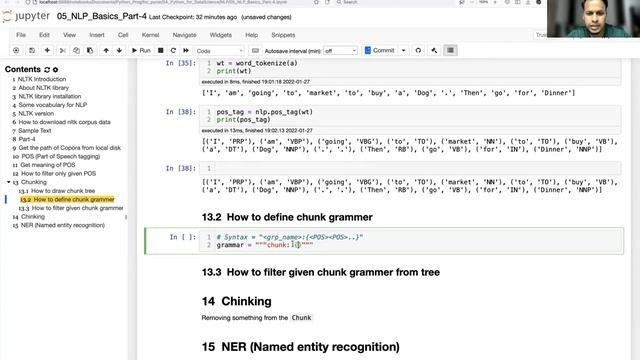The image size is (640, 360).
Task: Click the 13.3 How to filter heading
Action: pos(321,272)
